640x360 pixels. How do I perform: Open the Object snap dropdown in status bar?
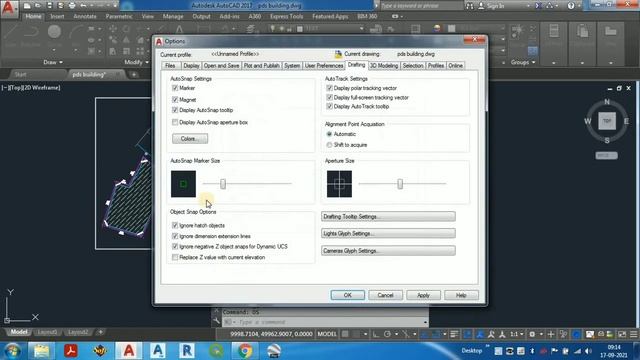click(444, 334)
